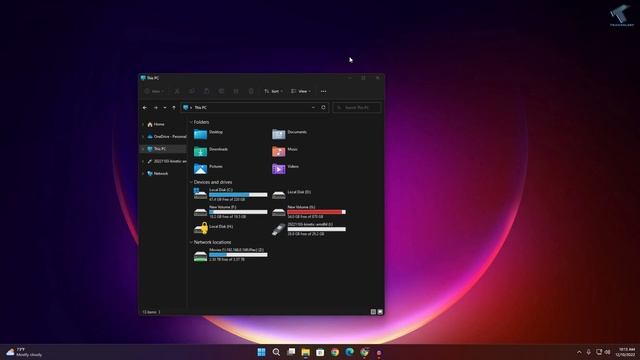Screen dimensions: 640x360
Task: Expand the OneDrive tree node chevron
Action: (143, 136)
